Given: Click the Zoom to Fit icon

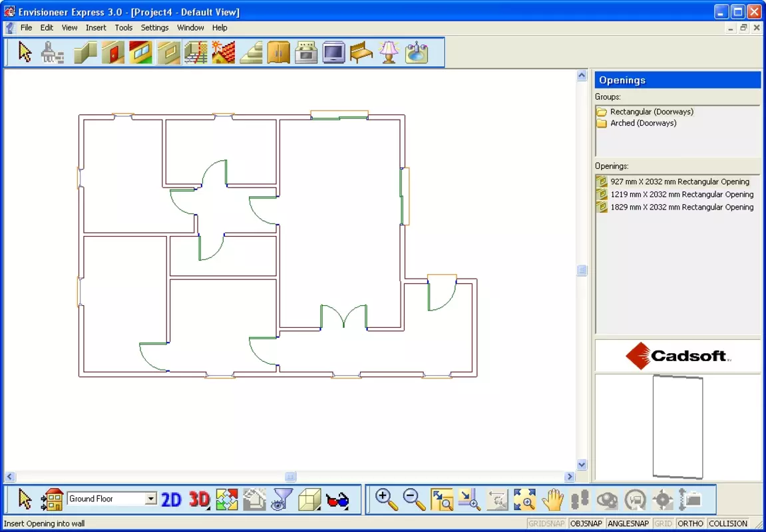Looking at the screenshot, I should click(x=525, y=499).
